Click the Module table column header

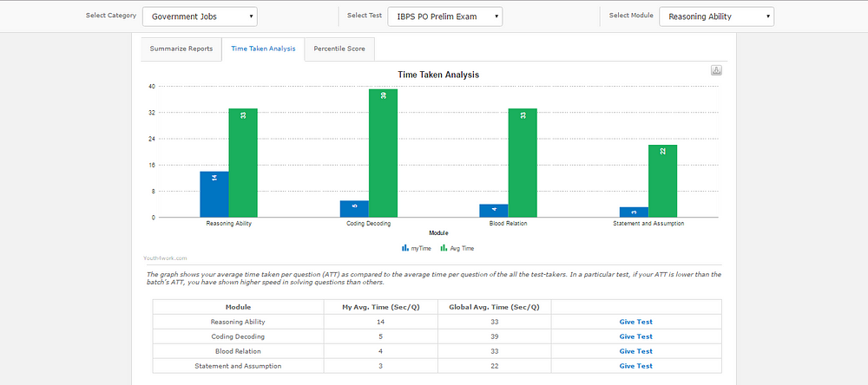pos(238,307)
